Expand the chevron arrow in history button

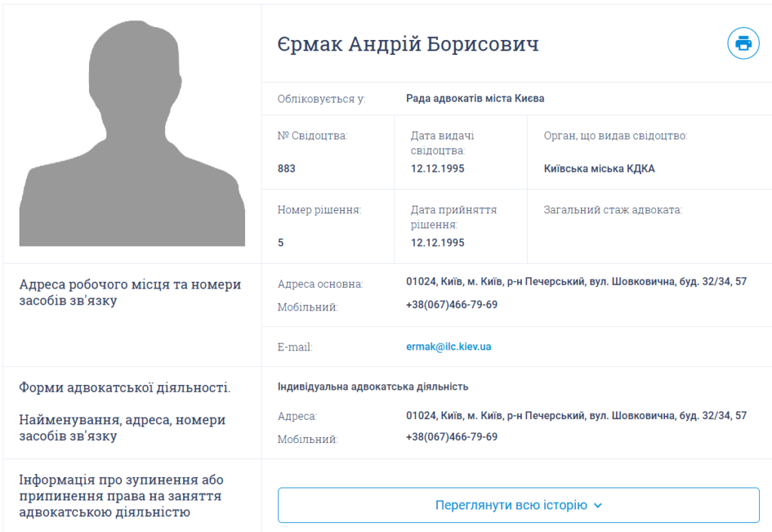[x=598, y=506]
